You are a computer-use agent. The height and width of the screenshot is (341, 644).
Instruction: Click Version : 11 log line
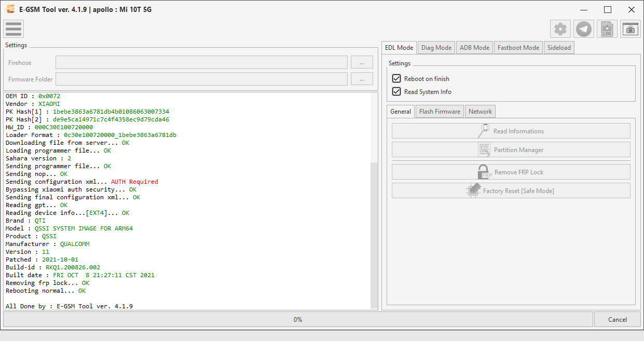click(28, 252)
